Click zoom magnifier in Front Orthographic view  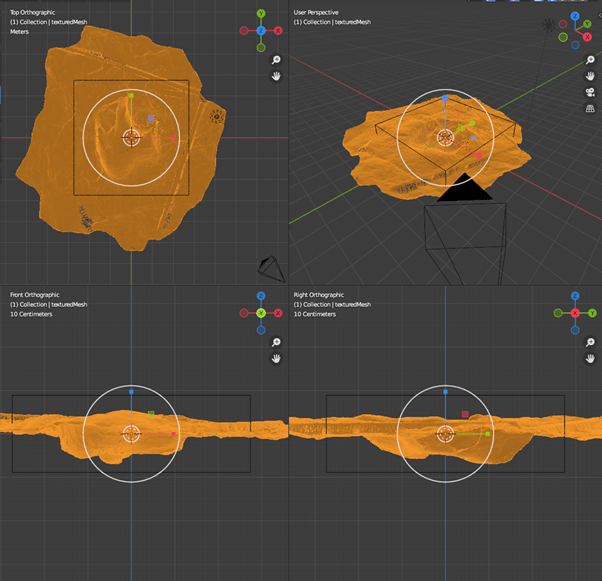[x=276, y=342]
